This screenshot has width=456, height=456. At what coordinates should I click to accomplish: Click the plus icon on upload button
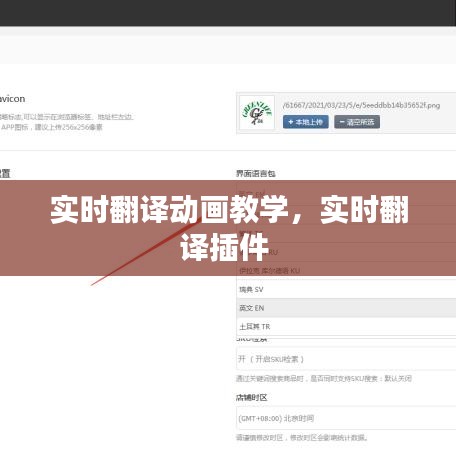coord(290,122)
